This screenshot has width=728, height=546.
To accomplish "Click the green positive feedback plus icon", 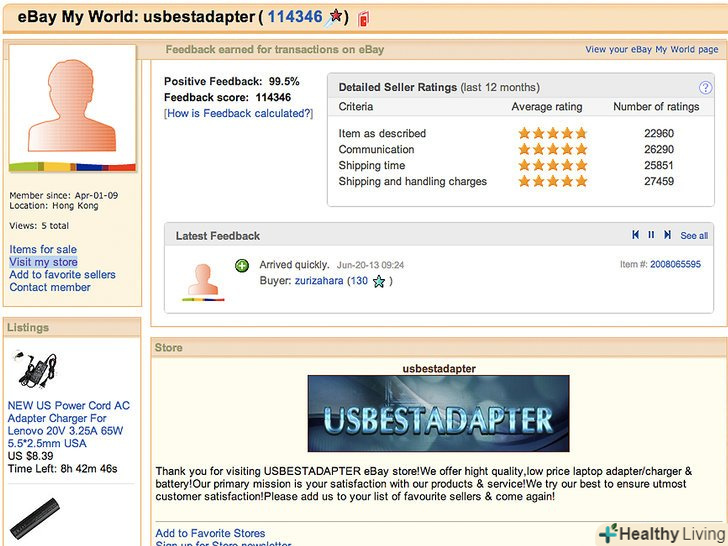I will [x=241, y=266].
